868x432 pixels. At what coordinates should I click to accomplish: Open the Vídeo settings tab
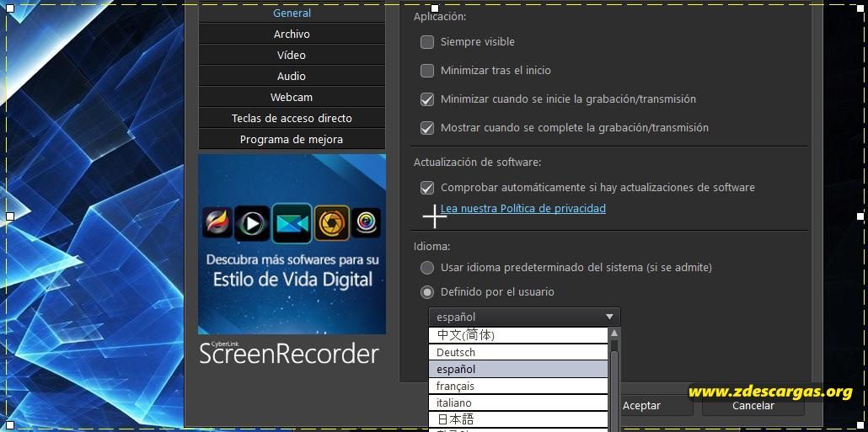point(292,56)
